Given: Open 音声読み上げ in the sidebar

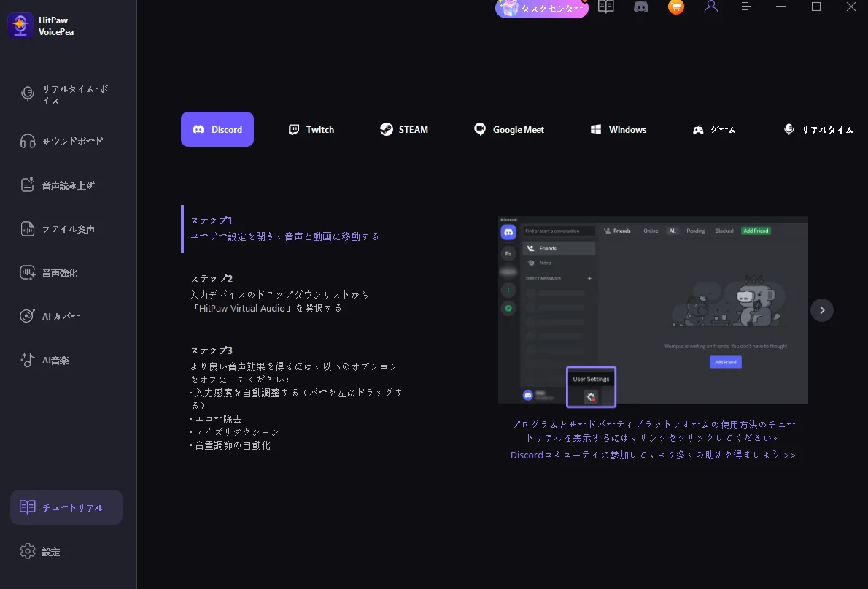Looking at the screenshot, I should tap(66, 185).
